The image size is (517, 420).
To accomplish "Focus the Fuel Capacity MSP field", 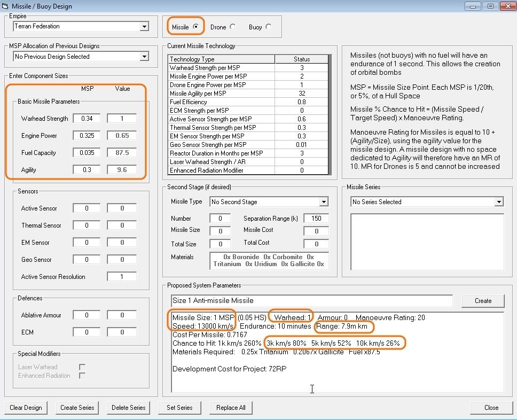I will (x=87, y=153).
